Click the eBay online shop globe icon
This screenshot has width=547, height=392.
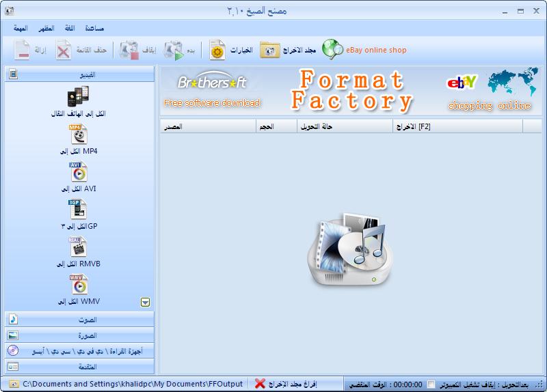click(332, 49)
